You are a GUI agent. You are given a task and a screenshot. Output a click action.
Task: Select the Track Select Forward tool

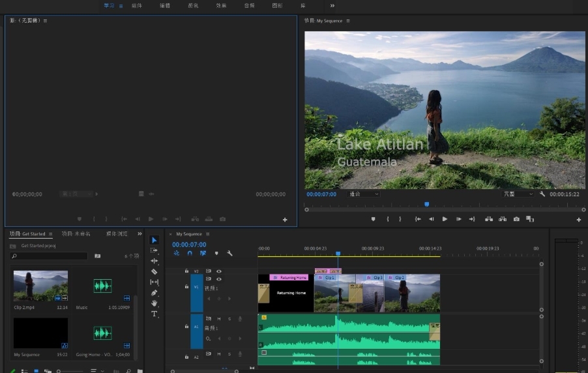(x=154, y=250)
